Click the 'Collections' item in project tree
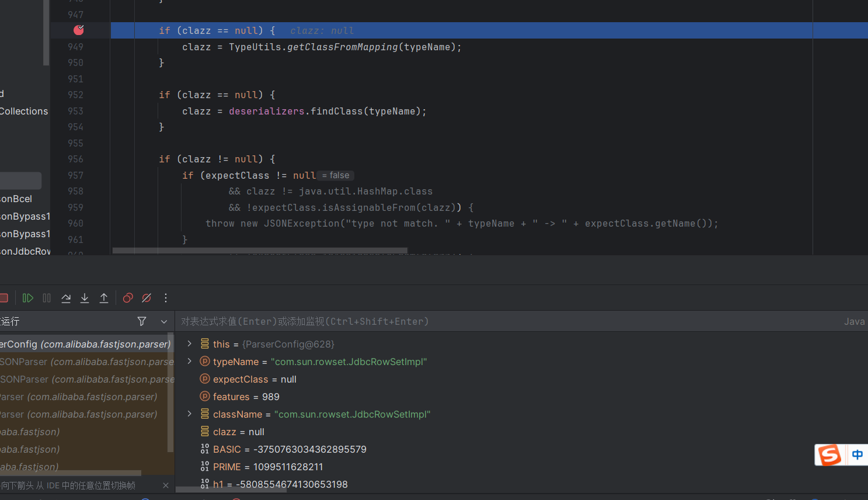Viewport: 868px width, 500px height. [24, 111]
